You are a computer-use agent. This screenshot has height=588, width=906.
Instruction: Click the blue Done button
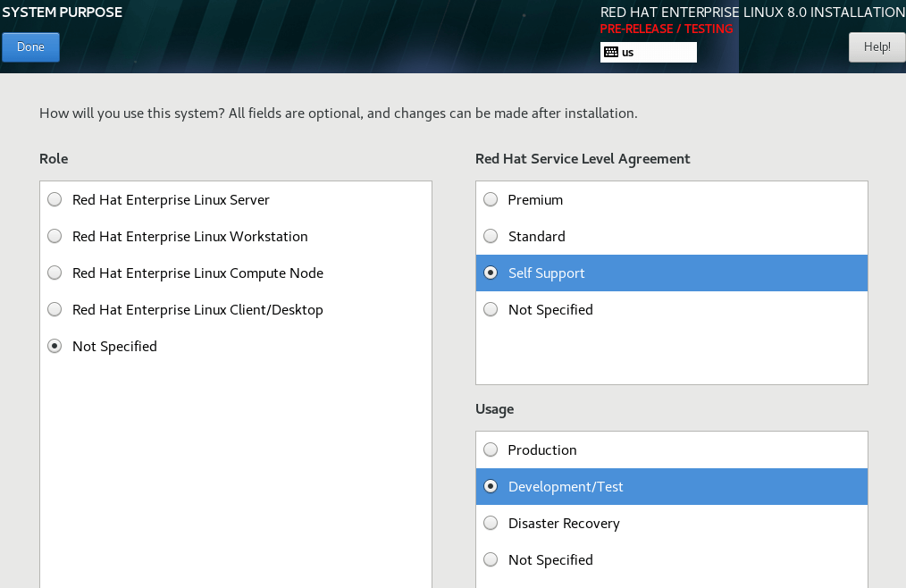click(x=30, y=47)
